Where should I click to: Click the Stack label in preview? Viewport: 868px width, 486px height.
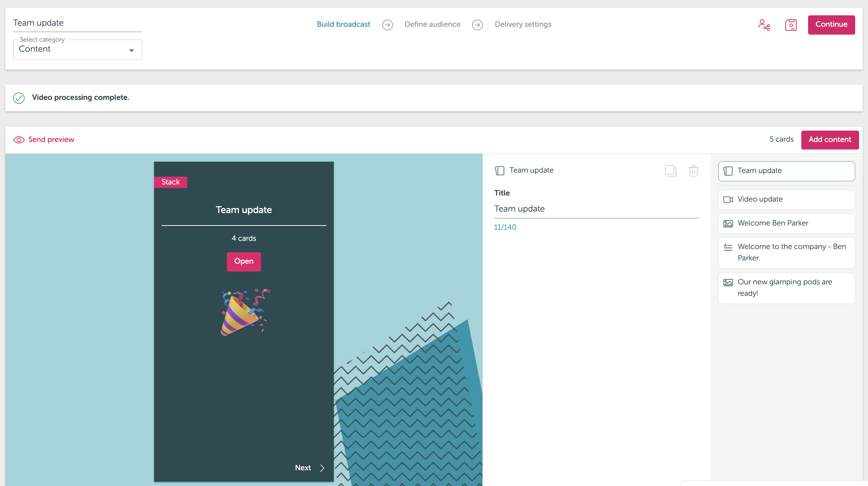pos(170,182)
